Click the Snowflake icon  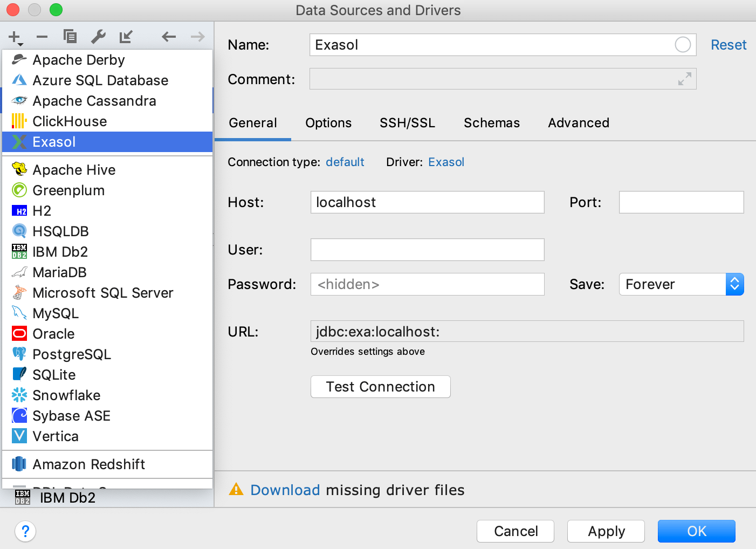pyautogui.click(x=19, y=395)
